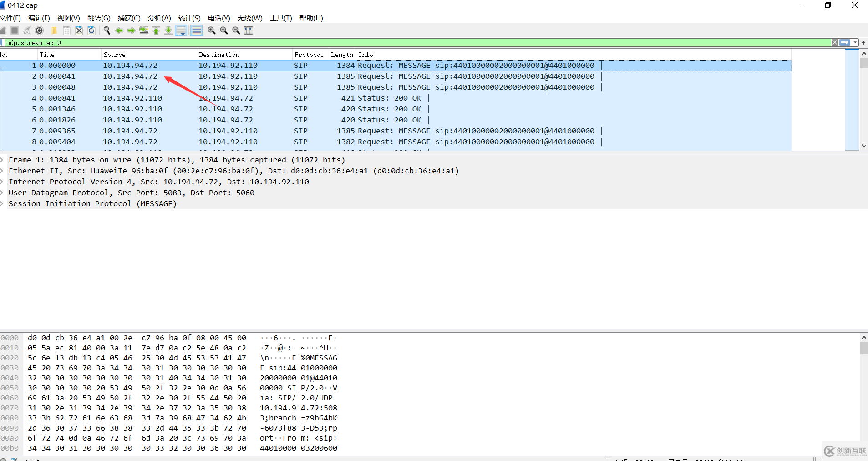The width and height of the screenshot is (868, 461).
Task: Clear the display filter with X
Action: 835,42
